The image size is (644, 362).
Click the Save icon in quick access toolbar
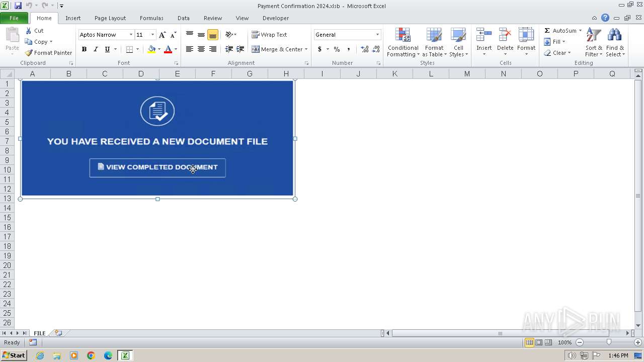tap(18, 6)
